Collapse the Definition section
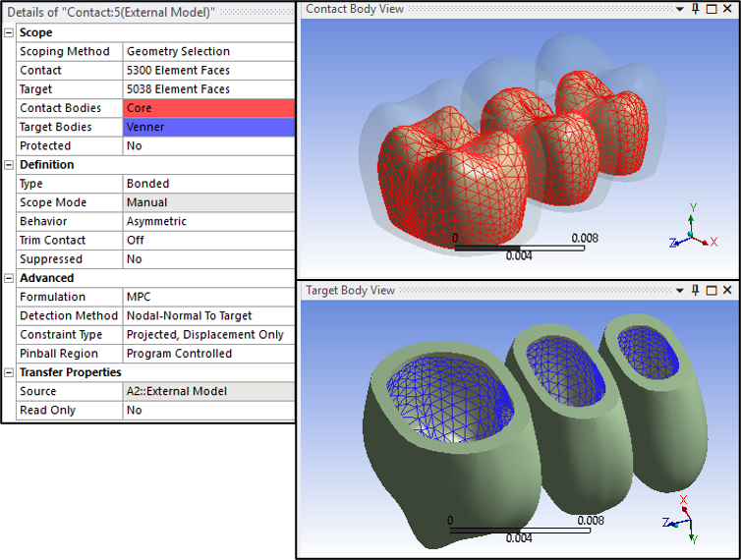This screenshot has height=560, width=741. click(9, 165)
